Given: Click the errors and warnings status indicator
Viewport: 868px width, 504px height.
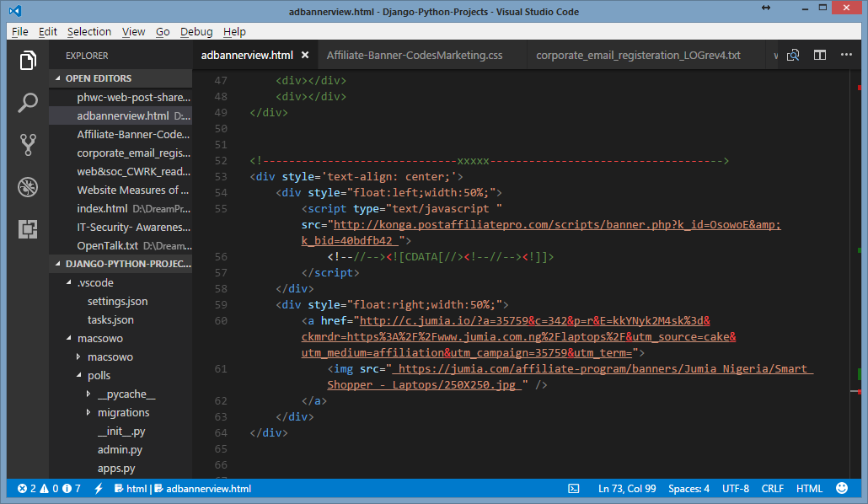Looking at the screenshot, I should click(49, 489).
